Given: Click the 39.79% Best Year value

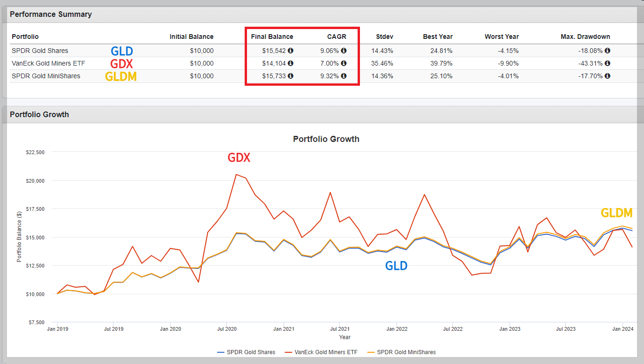Looking at the screenshot, I should tap(442, 63).
